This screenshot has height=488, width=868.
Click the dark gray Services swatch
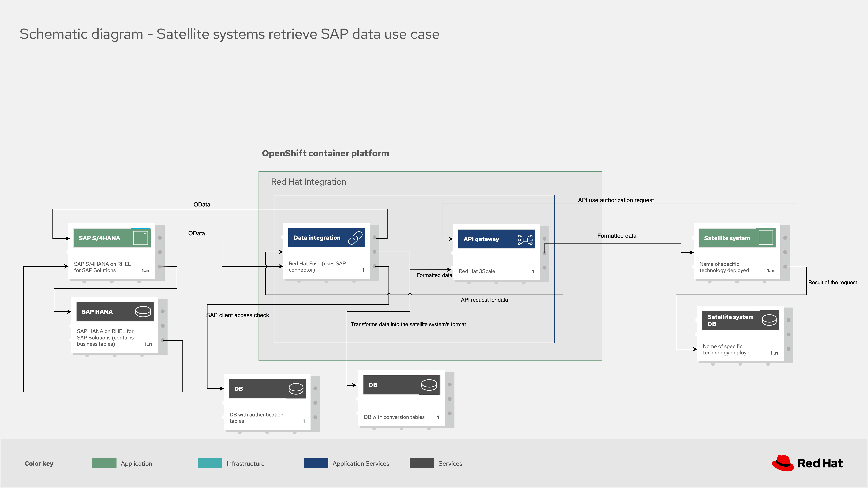pos(422,463)
